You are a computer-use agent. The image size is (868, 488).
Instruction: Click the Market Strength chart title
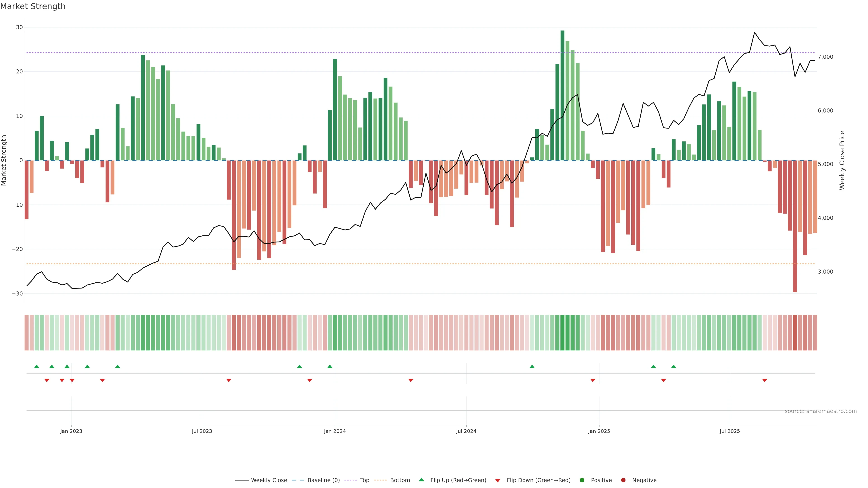[x=33, y=6]
